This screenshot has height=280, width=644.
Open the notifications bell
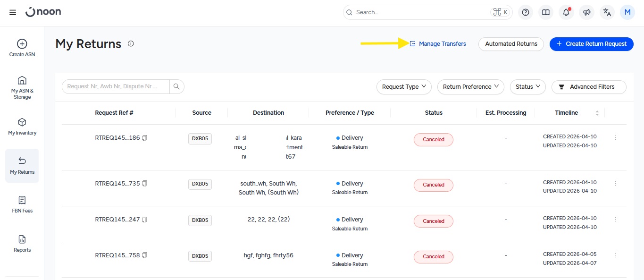point(566,12)
